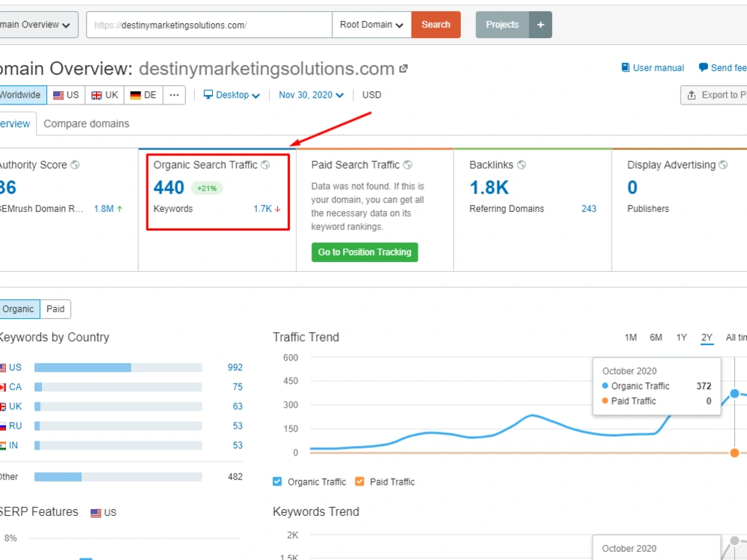The image size is (747, 560).
Task: Click the US flag in the SERP Features header
Action: coord(96,513)
